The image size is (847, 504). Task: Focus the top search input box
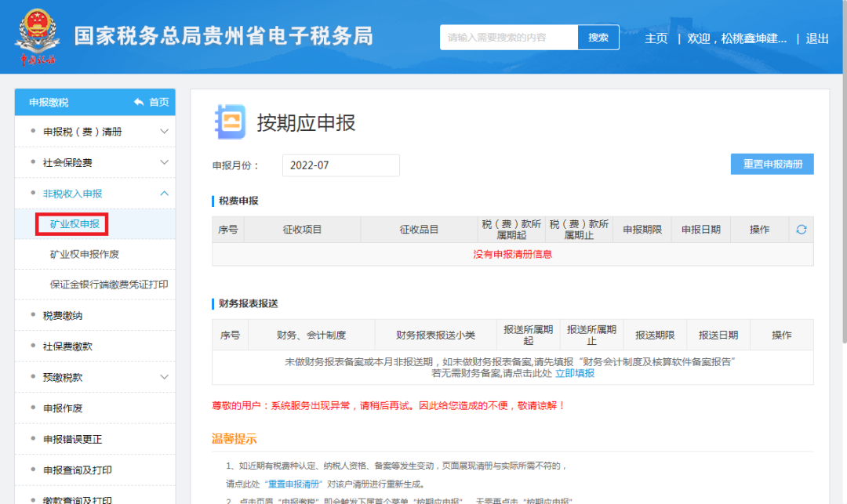[x=508, y=38]
